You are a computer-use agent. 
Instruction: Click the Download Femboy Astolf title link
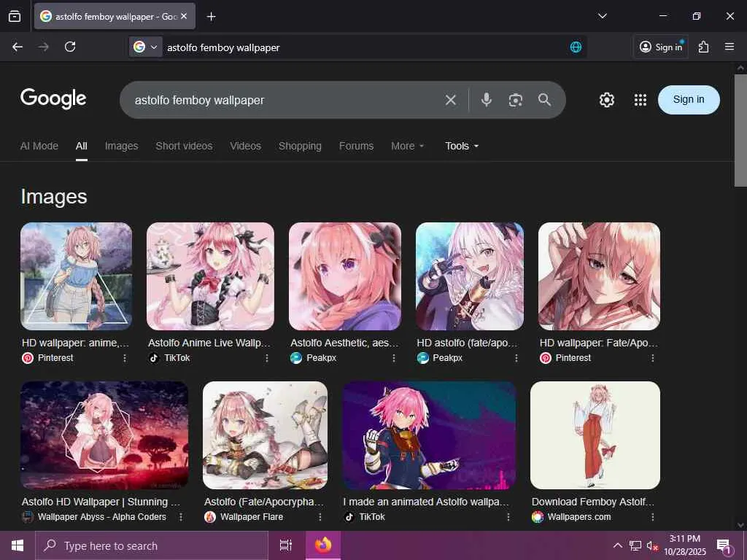point(593,502)
